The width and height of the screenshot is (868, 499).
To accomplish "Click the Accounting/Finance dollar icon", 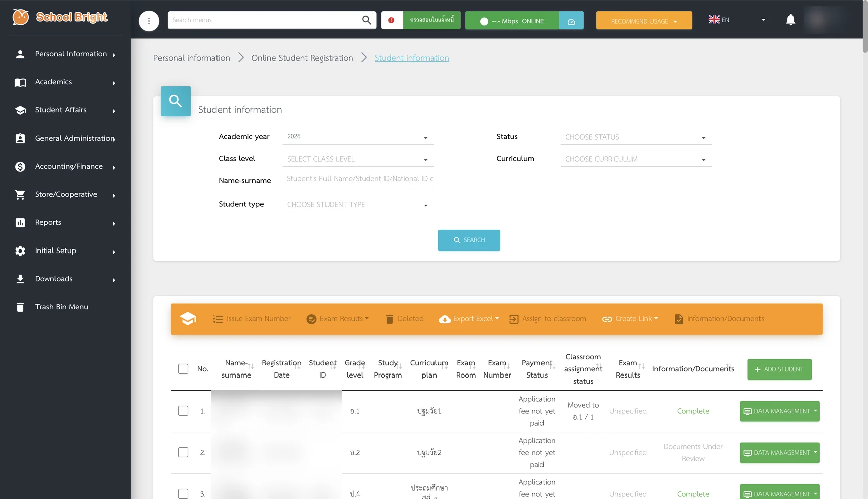I will (20, 167).
